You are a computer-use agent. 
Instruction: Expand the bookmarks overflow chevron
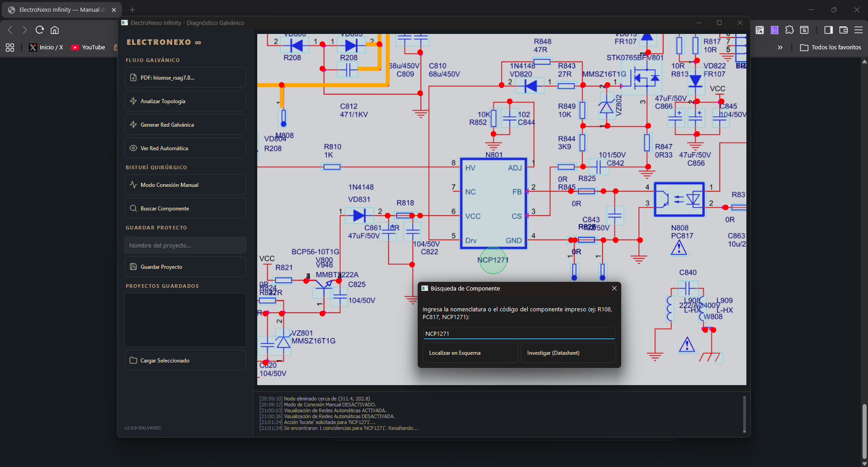(x=780, y=48)
